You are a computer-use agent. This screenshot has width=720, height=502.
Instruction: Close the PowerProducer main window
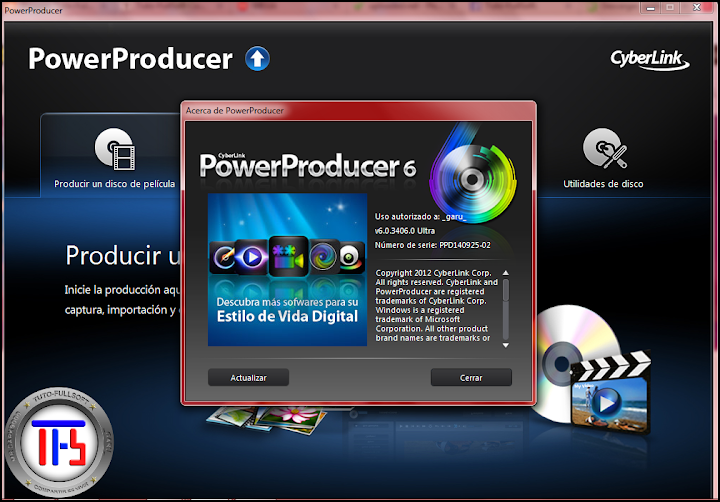pos(697,8)
